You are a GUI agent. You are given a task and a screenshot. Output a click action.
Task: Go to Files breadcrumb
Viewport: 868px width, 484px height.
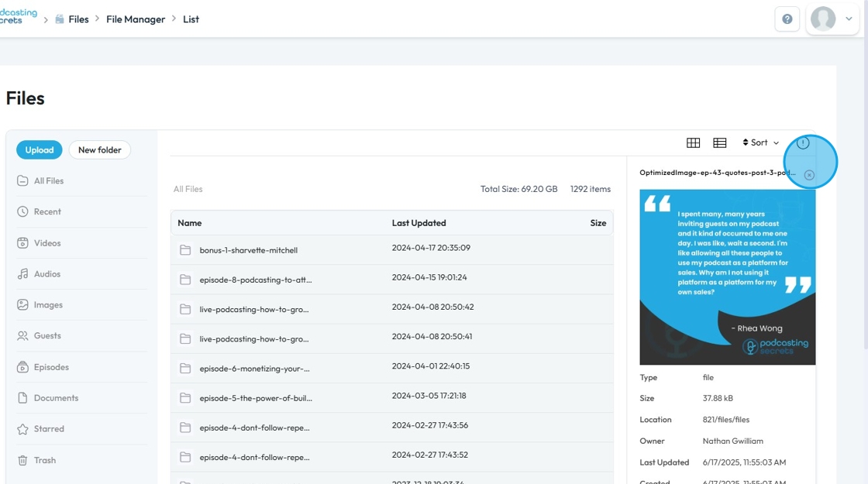(x=78, y=19)
